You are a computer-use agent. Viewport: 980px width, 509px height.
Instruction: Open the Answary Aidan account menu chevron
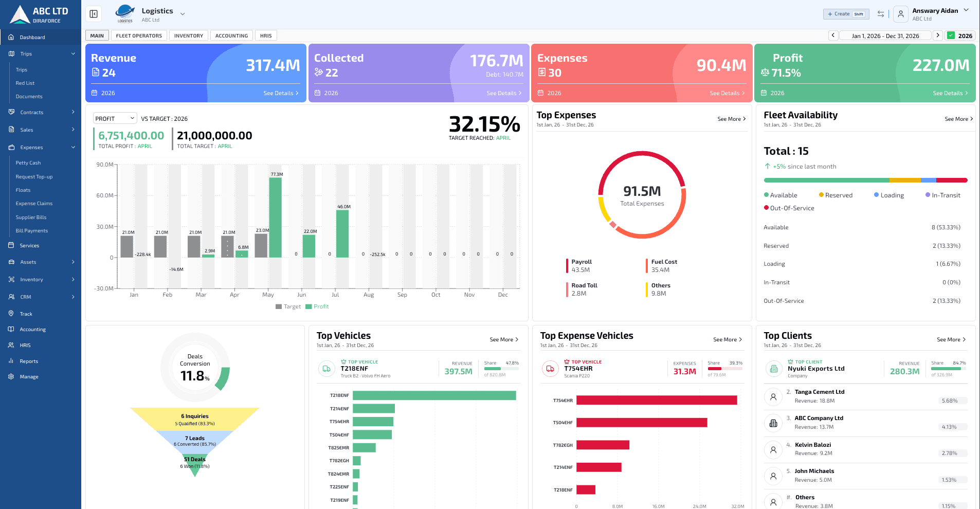click(966, 10)
